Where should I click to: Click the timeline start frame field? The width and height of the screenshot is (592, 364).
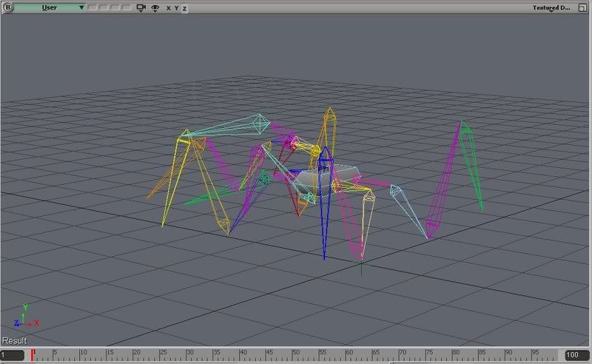tap(12, 355)
